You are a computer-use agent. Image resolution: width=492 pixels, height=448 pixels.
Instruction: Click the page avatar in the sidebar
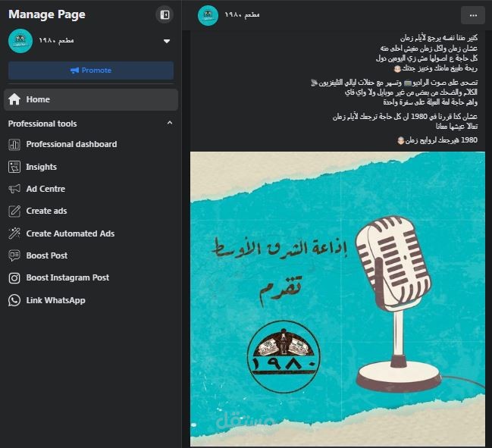pos(20,41)
